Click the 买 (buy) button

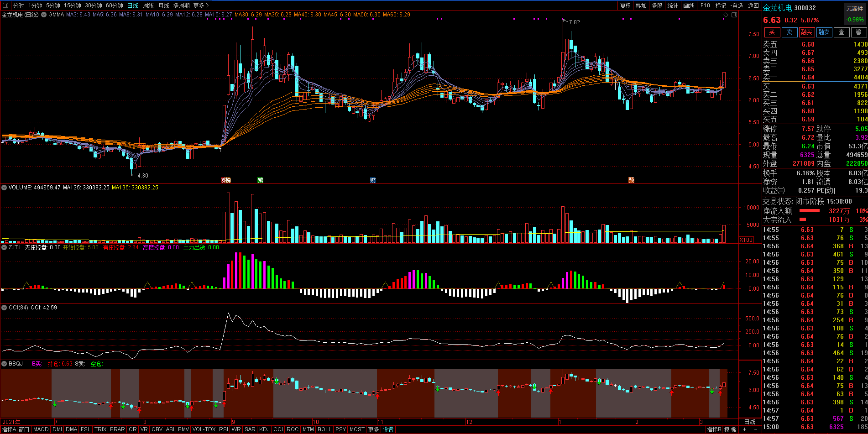click(772, 32)
